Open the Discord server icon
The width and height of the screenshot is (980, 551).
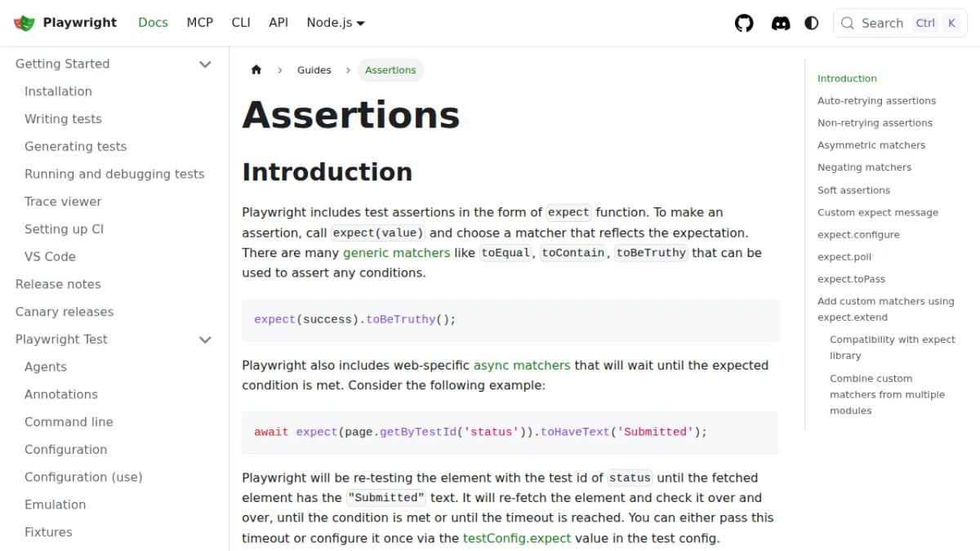781,23
